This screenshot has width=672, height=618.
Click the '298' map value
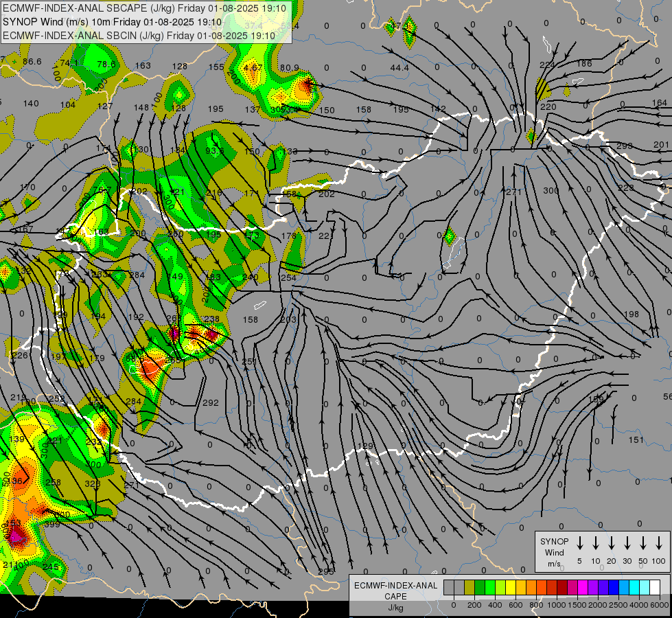624,146
